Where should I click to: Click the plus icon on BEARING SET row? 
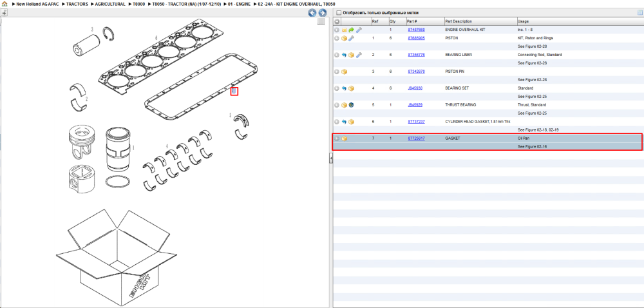(x=337, y=88)
